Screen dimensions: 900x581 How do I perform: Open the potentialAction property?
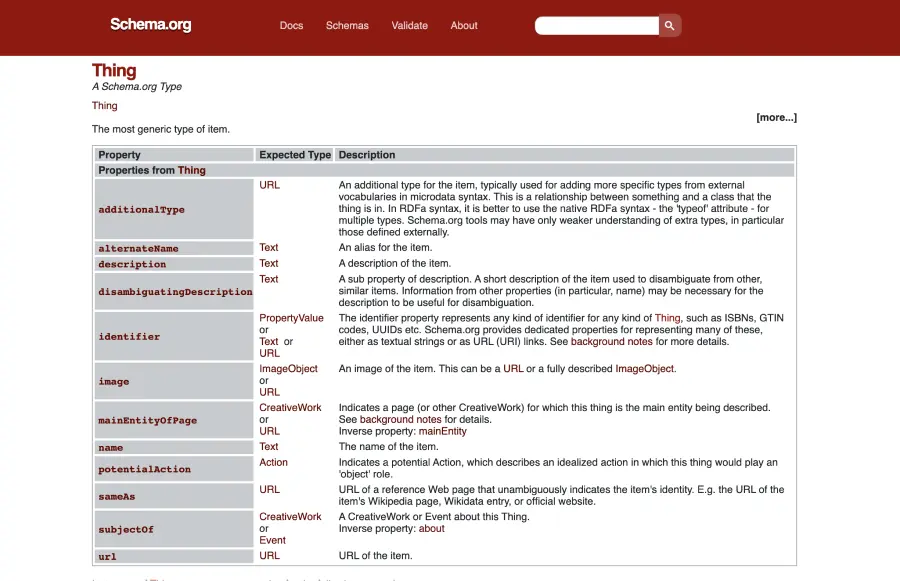pos(144,469)
